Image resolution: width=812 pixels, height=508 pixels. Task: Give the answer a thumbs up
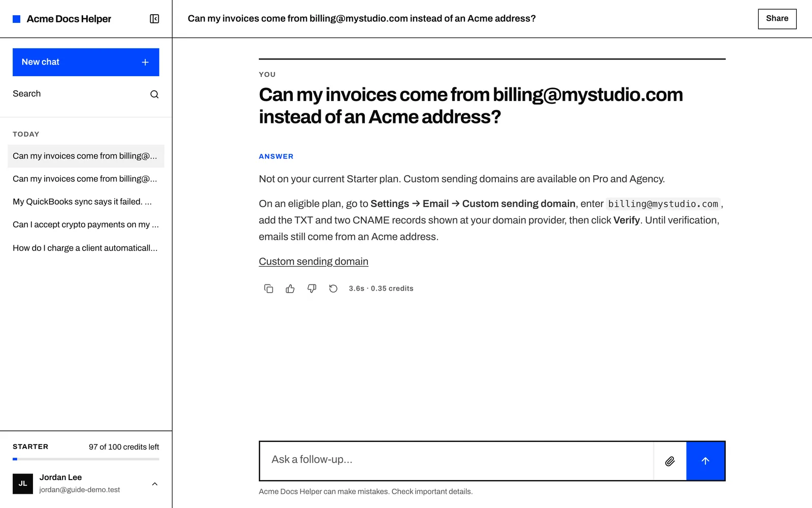(290, 289)
